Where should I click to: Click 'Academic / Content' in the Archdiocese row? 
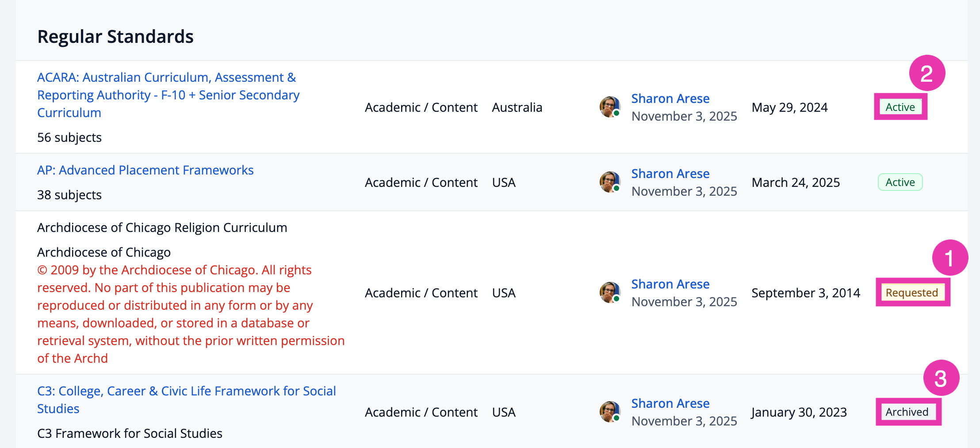tap(421, 293)
